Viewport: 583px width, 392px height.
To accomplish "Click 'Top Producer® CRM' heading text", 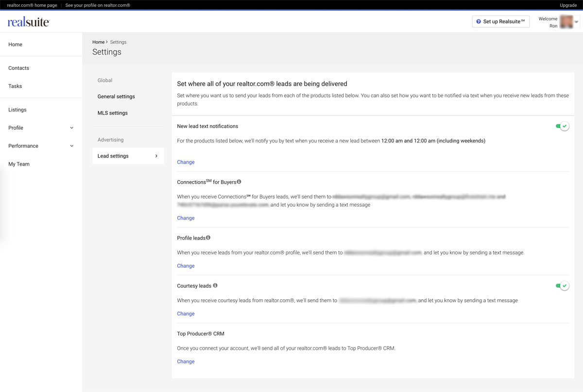I will point(201,334).
